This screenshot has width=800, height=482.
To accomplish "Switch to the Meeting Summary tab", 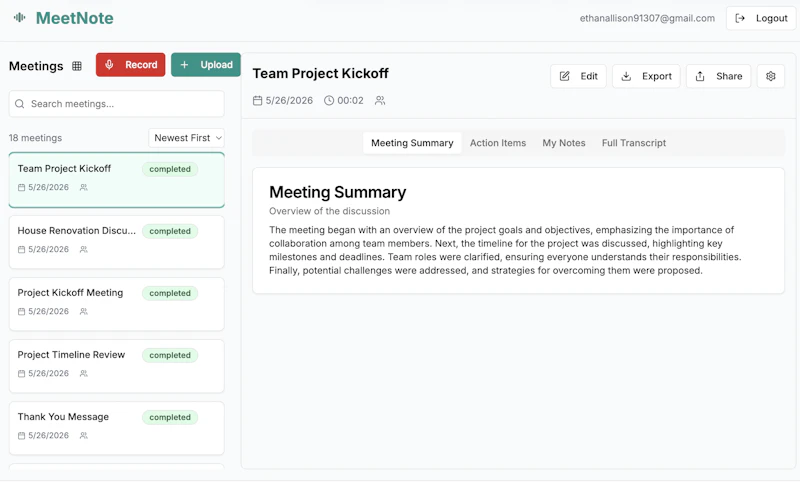I will coord(412,143).
